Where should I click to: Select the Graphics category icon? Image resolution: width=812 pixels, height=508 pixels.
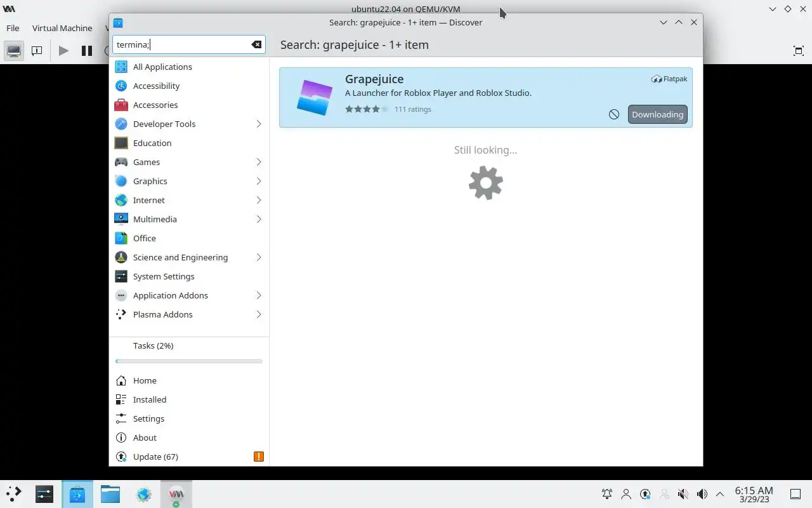tap(121, 181)
